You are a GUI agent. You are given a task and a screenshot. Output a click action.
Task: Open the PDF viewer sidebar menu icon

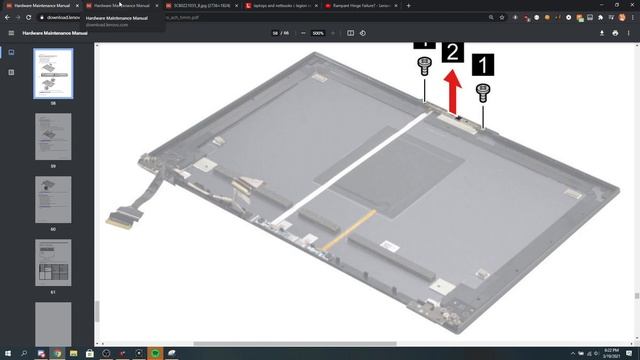[x=11, y=33]
